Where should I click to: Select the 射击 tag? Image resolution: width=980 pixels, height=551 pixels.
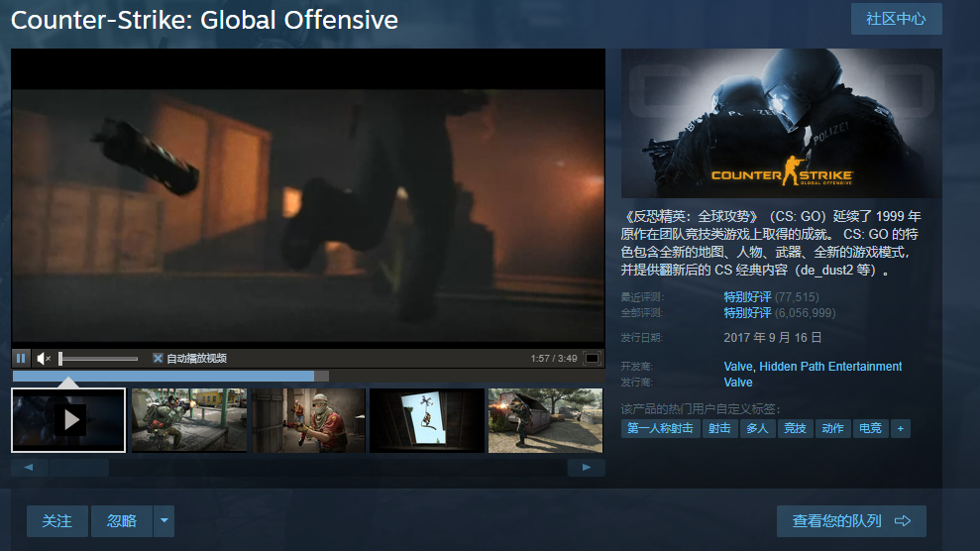click(x=719, y=428)
